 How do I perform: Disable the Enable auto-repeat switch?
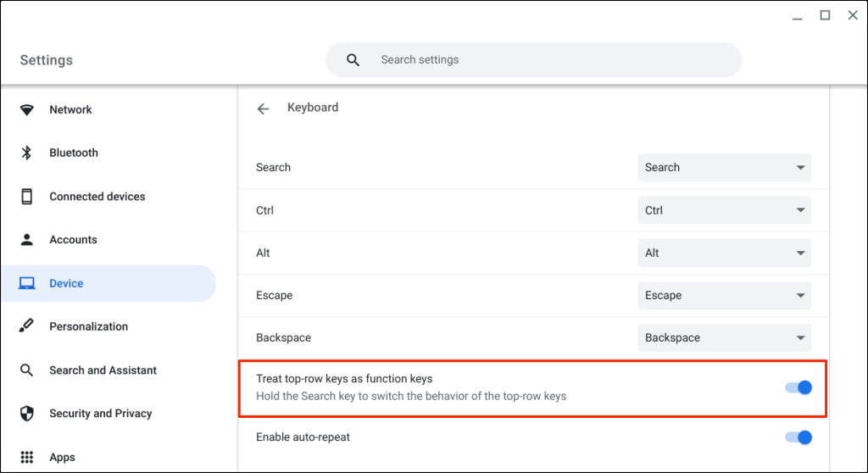pyautogui.click(x=798, y=437)
